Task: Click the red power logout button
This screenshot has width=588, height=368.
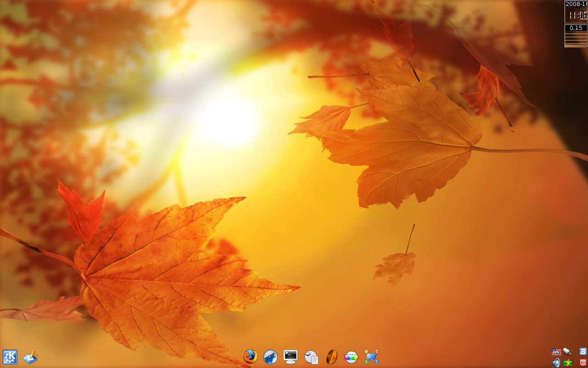Action: (x=583, y=362)
